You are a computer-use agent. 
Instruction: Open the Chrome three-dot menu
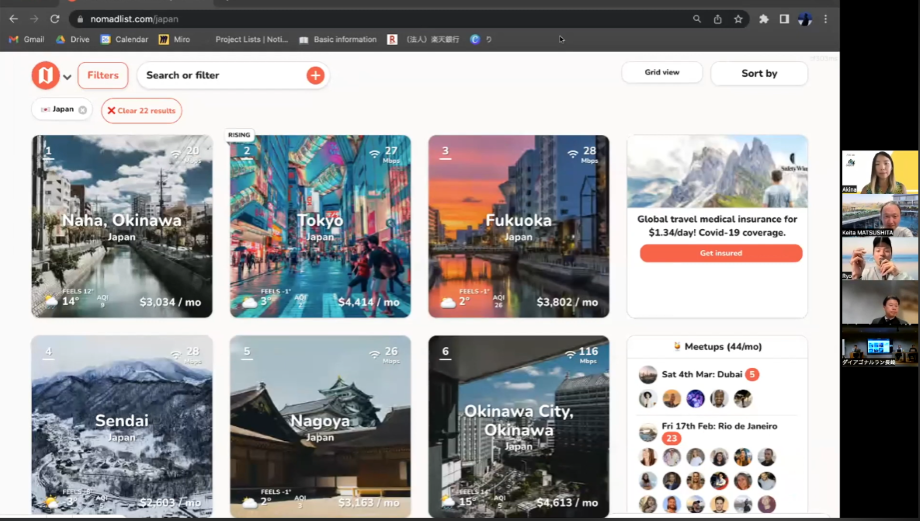pyautogui.click(x=826, y=19)
